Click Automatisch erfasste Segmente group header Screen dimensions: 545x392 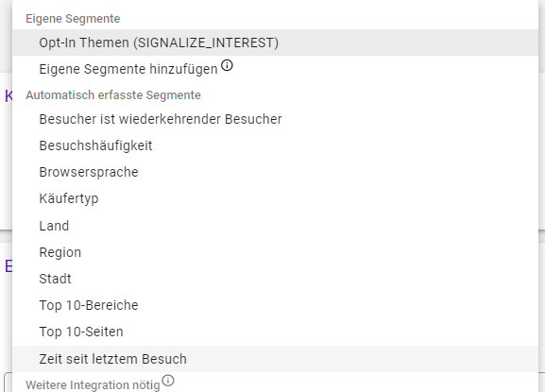[113, 94]
